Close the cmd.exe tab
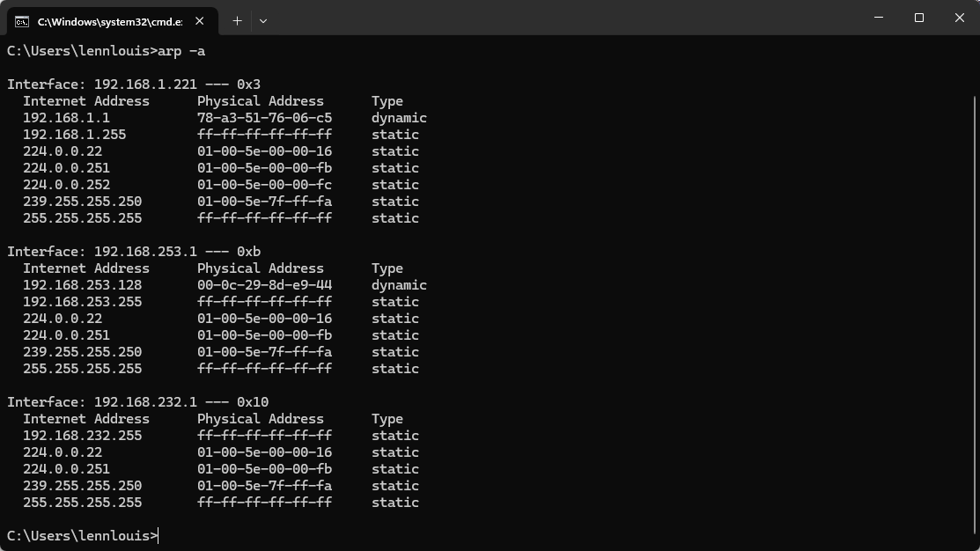This screenshot has width=980, height=551. tap(199, 21)
